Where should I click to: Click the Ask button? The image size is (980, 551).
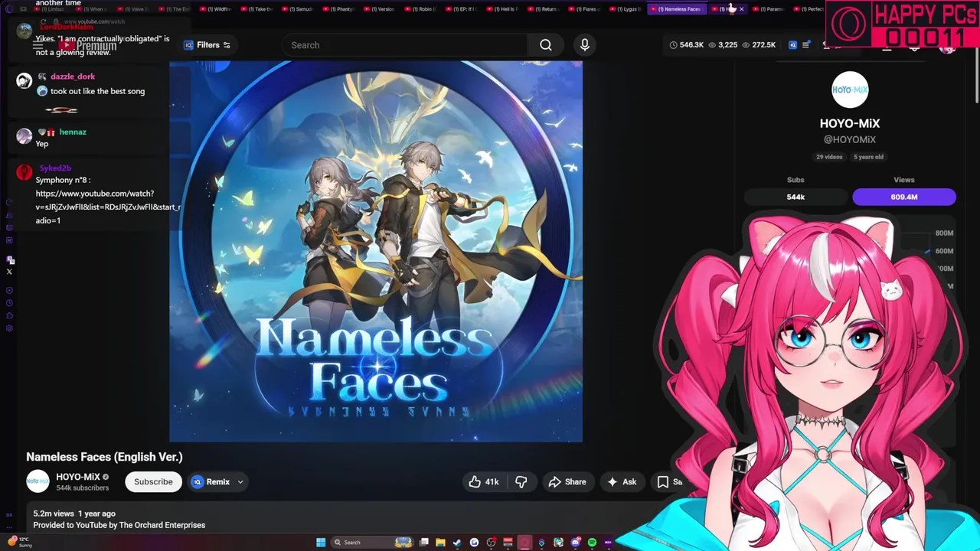[622, 481]
